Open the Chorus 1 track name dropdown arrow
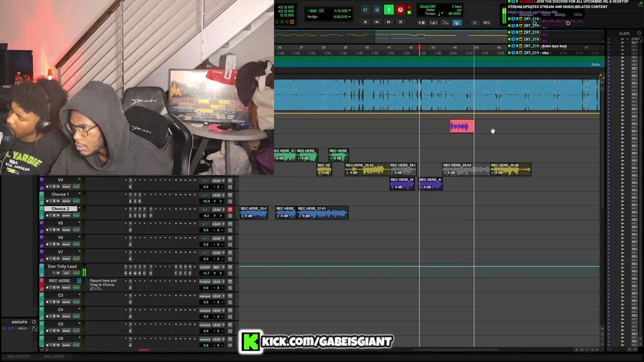 [x=79, y=194]
